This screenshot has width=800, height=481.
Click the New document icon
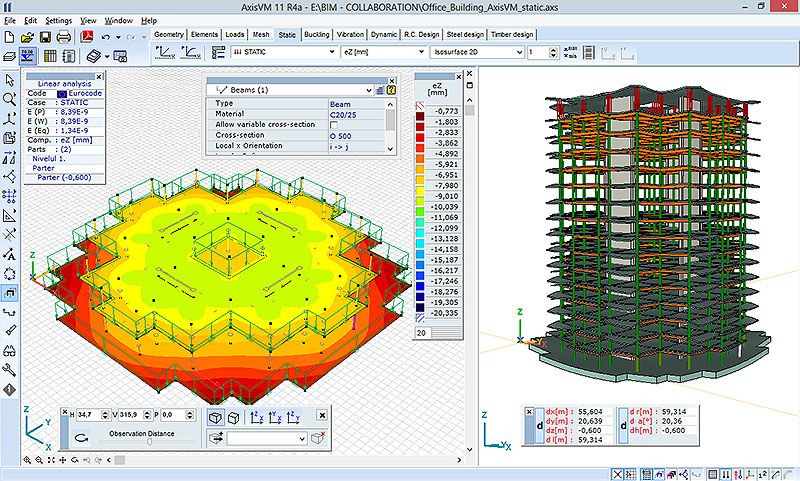pyautogui.click(x=9, y=37)
